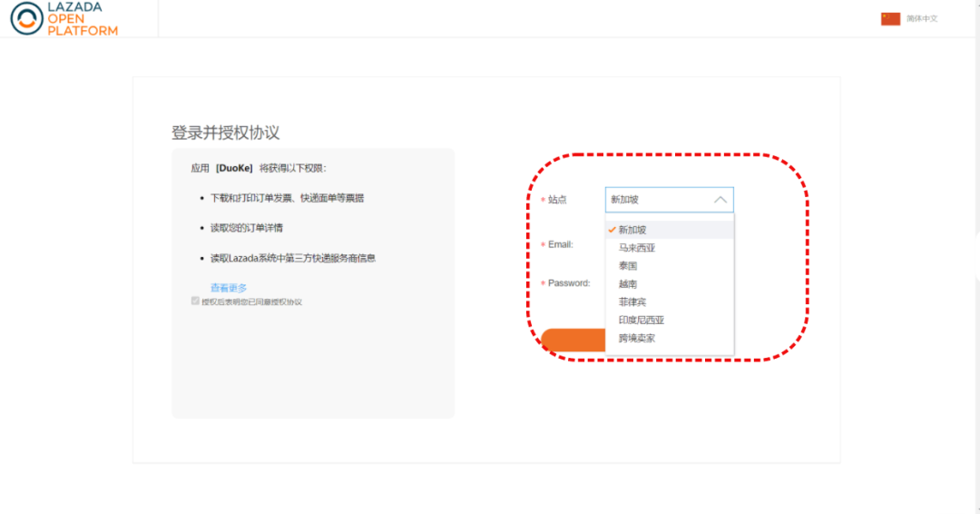Select 泰国 from the site dropdown

click(628, 266)
